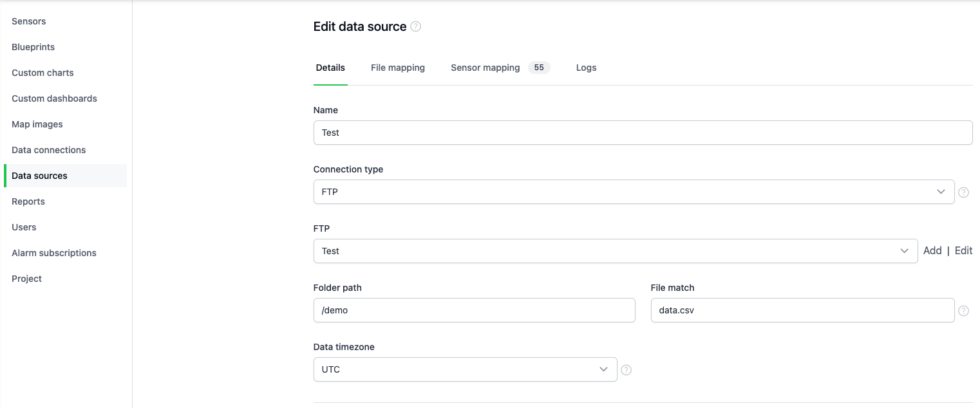Viewport: 980px width, 408px height.
Task: Open the File match help icon
Action: coord(964,310)
